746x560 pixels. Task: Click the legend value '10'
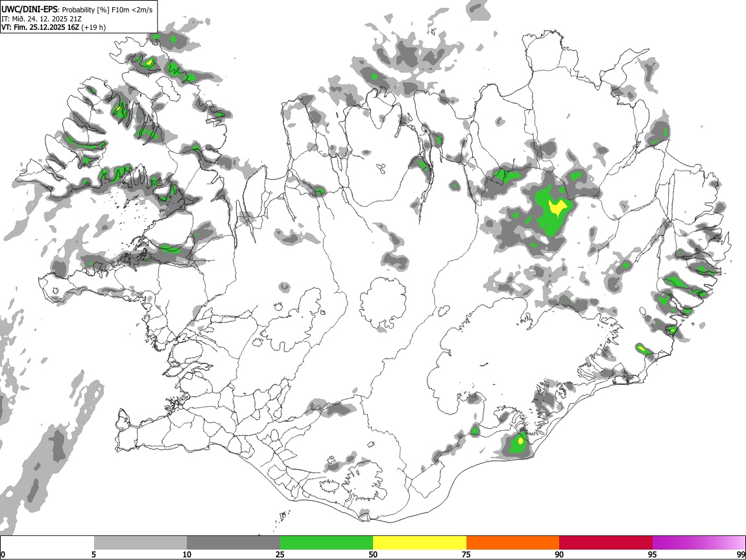point(187,554)
